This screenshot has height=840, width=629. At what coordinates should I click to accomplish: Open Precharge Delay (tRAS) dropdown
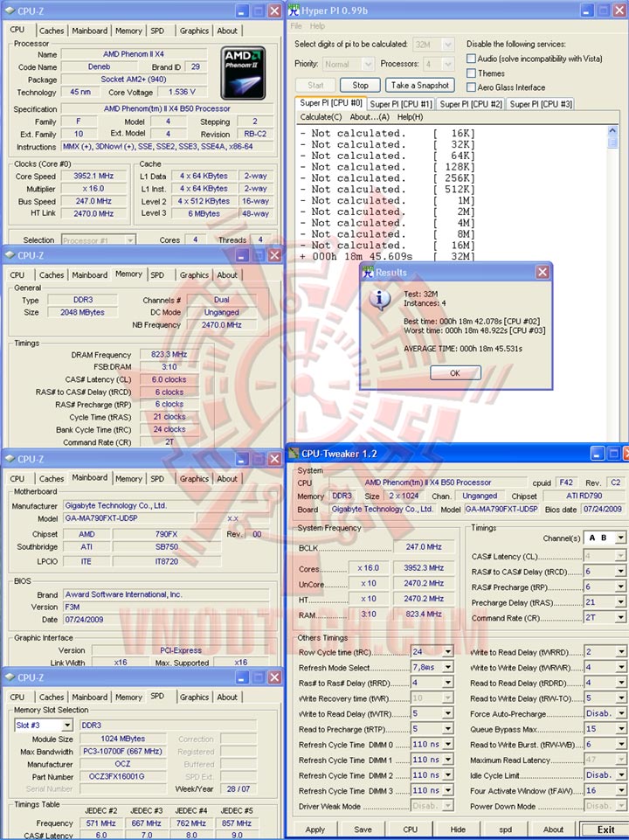point(620,602)
